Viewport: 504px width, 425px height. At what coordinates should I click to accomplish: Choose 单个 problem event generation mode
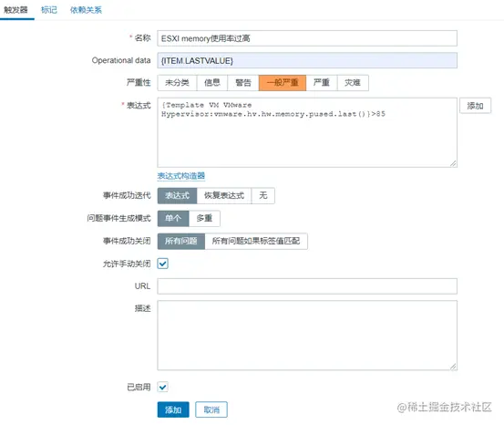pyautogui.click(x=173, y=219)
